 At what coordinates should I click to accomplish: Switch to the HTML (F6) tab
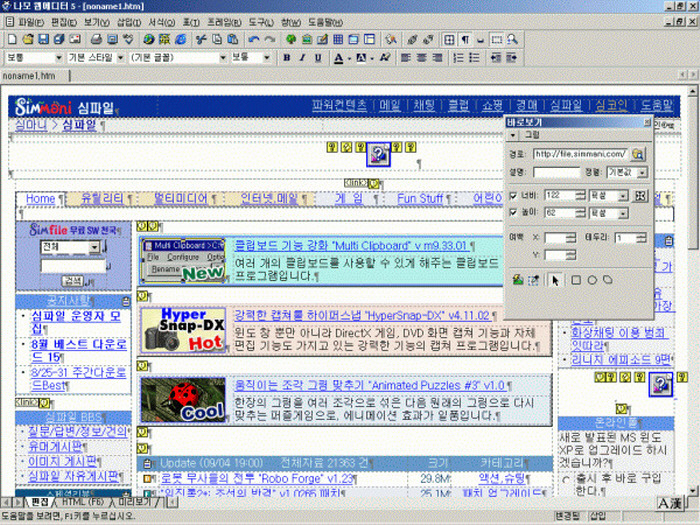tap(82, 502)
